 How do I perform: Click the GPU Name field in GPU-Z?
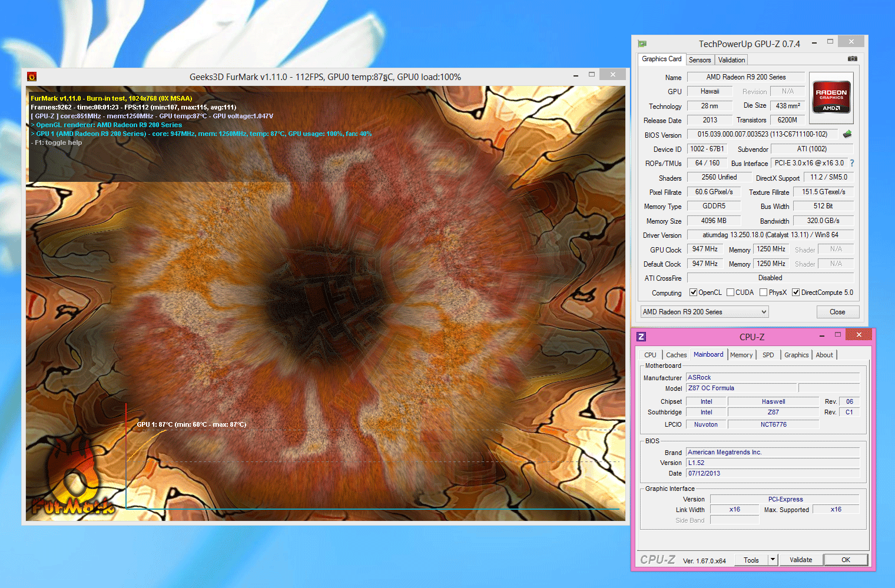pyautogui.click(x=745, y=77)
